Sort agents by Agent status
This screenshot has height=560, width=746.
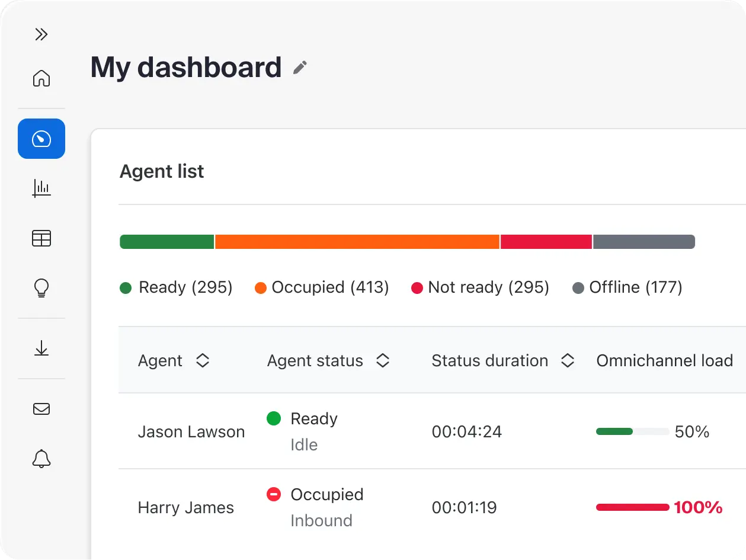point(383,360)
